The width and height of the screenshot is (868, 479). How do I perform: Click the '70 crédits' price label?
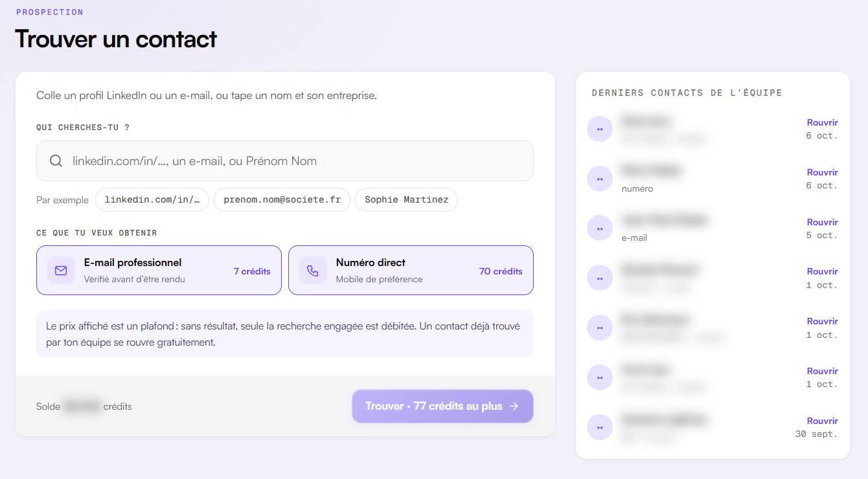(501, 271)
